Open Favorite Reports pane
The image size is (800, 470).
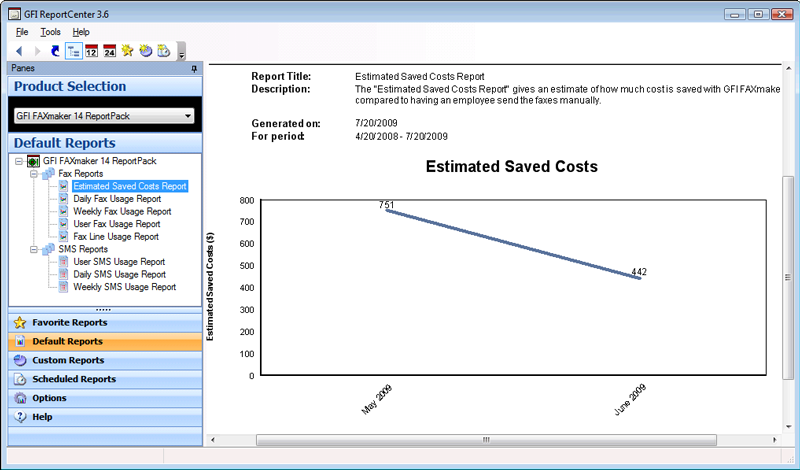pyautogui.click(x=105, y=323)
